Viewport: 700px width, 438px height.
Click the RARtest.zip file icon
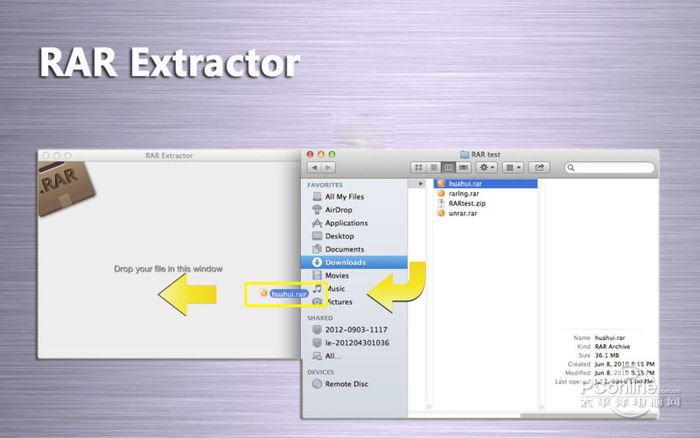[x=441, y=203]
